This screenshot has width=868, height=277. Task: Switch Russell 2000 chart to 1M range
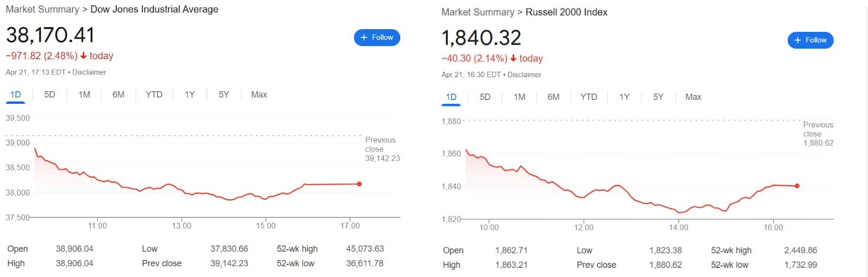click(x=519, y=97)
